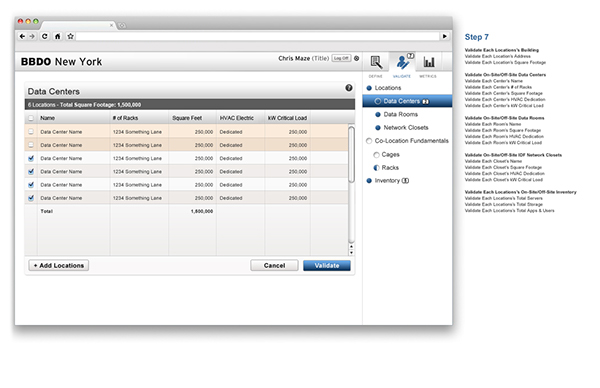Image resolution: width=600 pixels, height=388 pixels.
Task: Uncheck the third Data Center Name row checkbox
Action: (x=31, y=158)
